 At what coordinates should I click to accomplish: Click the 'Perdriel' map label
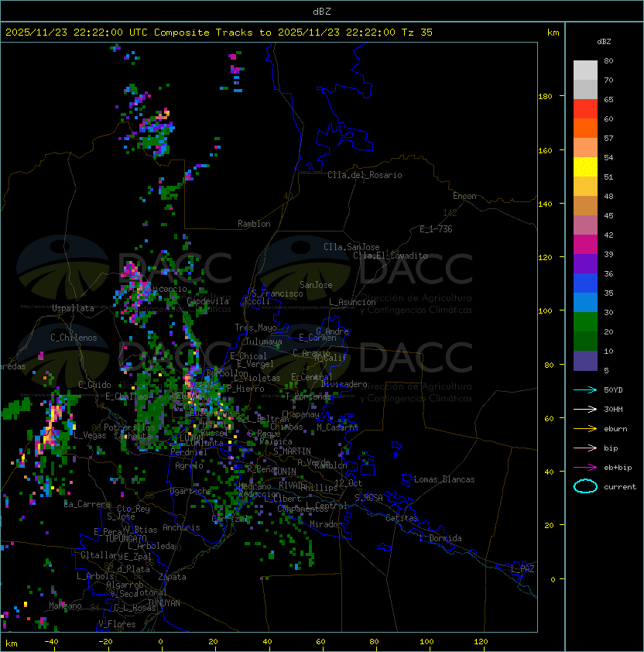click(x=189, y=452)
